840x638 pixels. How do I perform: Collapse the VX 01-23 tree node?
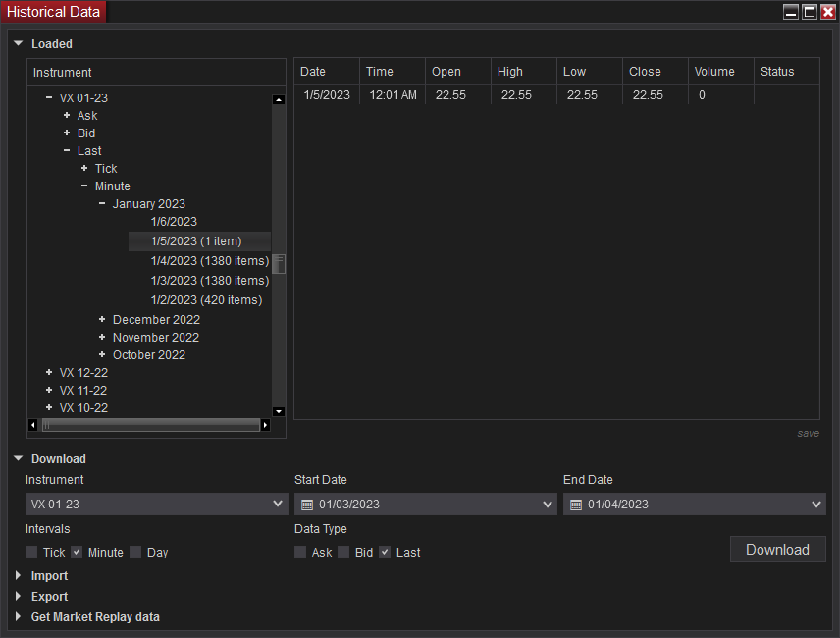point(49,97)
